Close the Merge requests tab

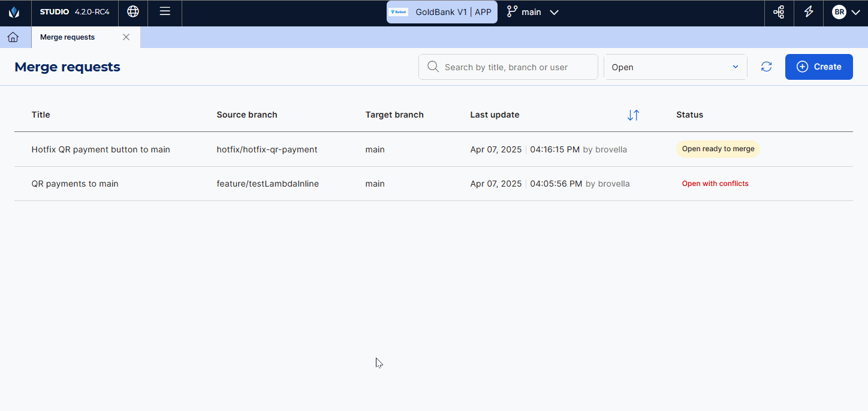point(126,37)
